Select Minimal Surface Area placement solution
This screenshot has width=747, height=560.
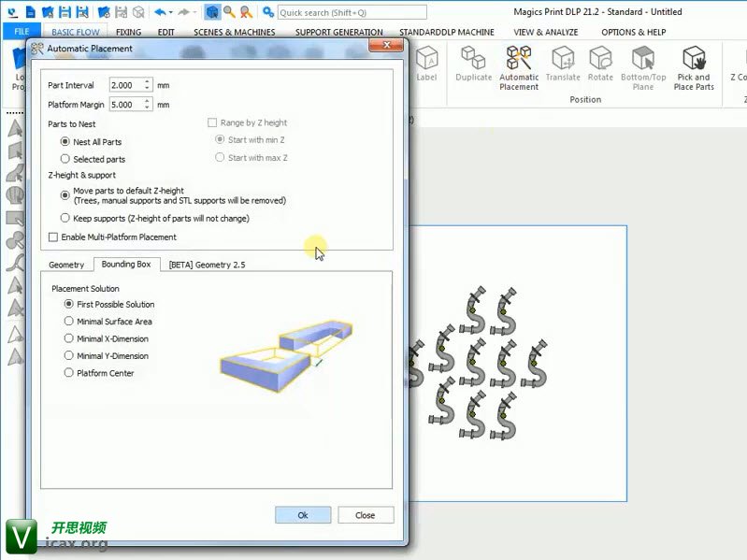pyautogui.click(x=68, y=322)
